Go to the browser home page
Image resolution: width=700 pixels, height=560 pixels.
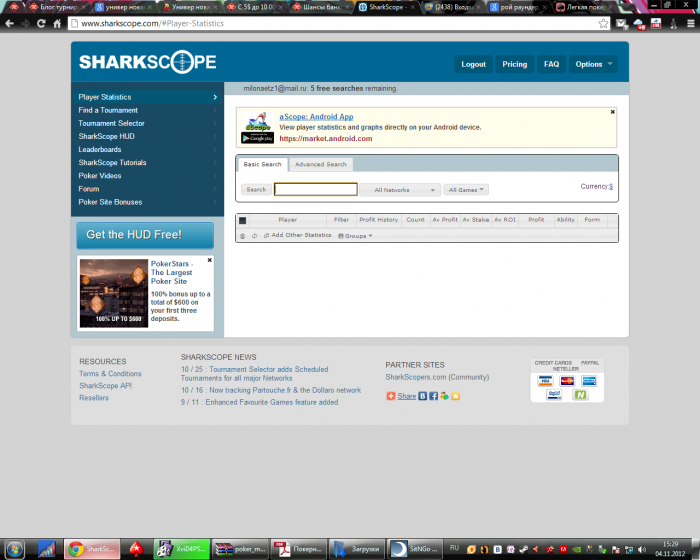click(57, 24)
